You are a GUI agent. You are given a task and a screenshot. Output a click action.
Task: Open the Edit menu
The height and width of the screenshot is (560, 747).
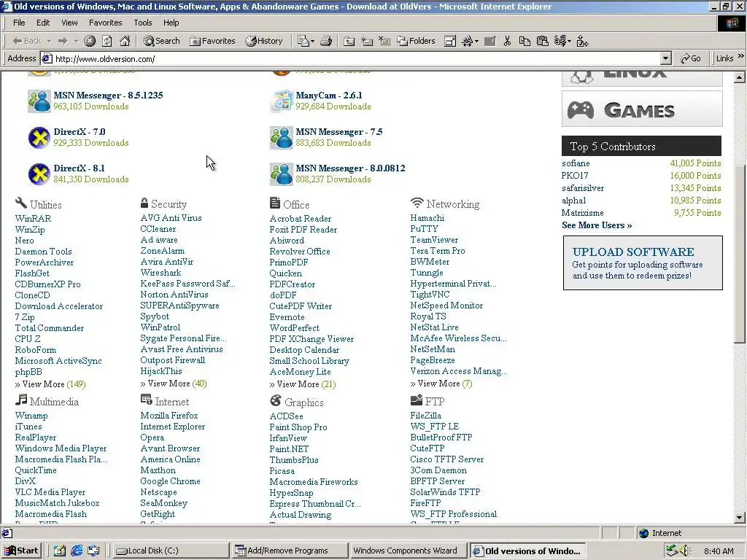point(43,23)
